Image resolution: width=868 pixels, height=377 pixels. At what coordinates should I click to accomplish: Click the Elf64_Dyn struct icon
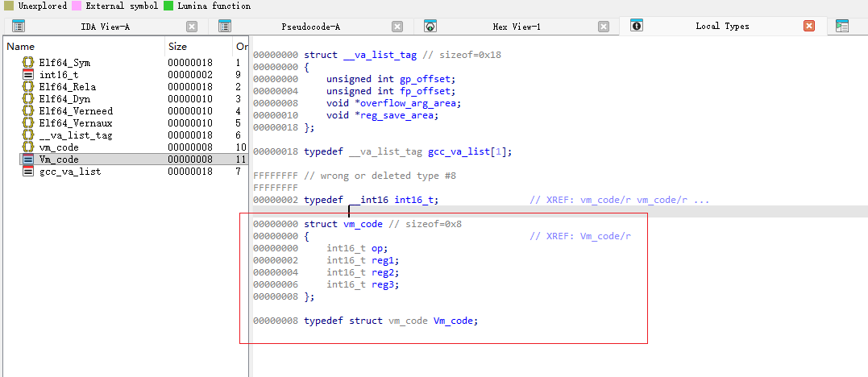[x=27, y=99]
